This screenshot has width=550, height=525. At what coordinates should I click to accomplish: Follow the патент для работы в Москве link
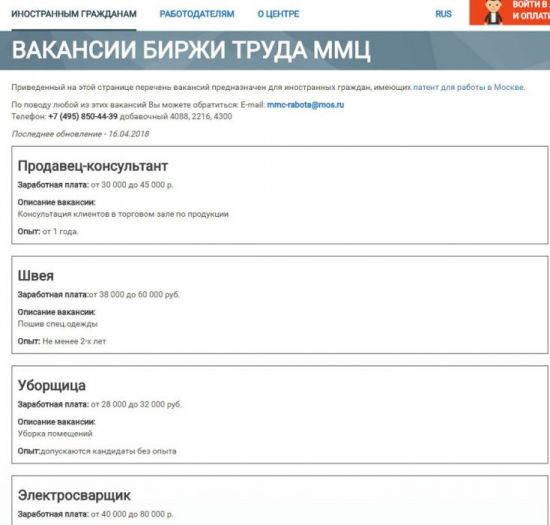469,87
